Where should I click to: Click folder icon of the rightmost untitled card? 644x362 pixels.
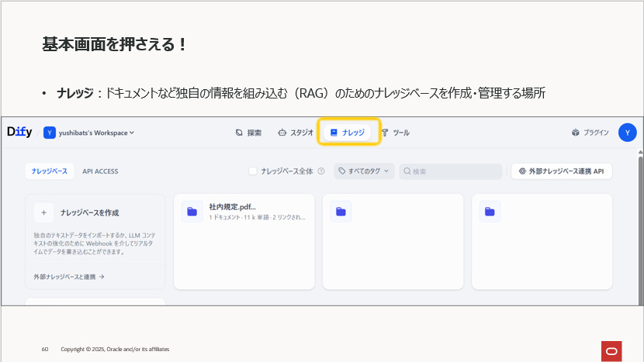[490, 212]
